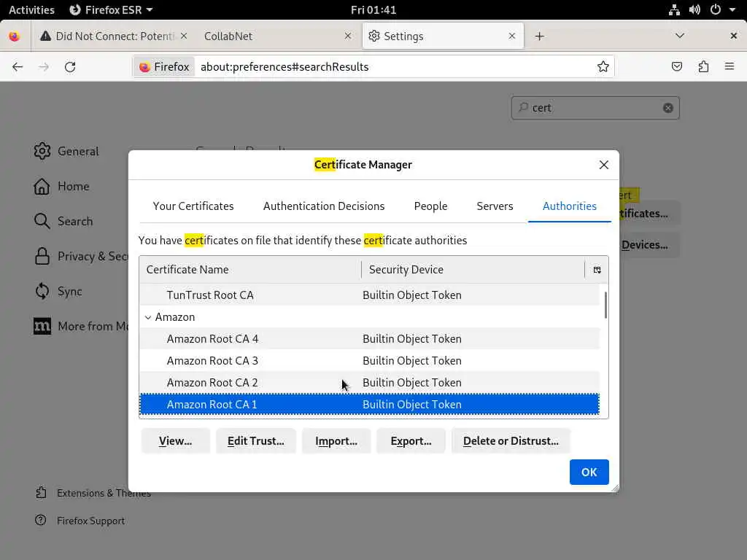Open the Extensions puzzle icon

click(x=703, y=66)
